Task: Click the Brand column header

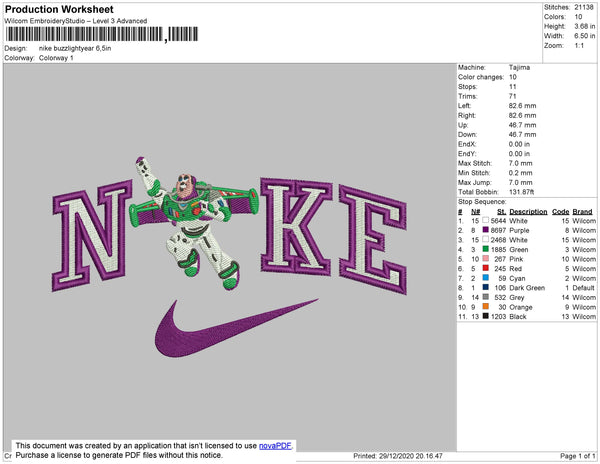Action: tap(582, 212)
